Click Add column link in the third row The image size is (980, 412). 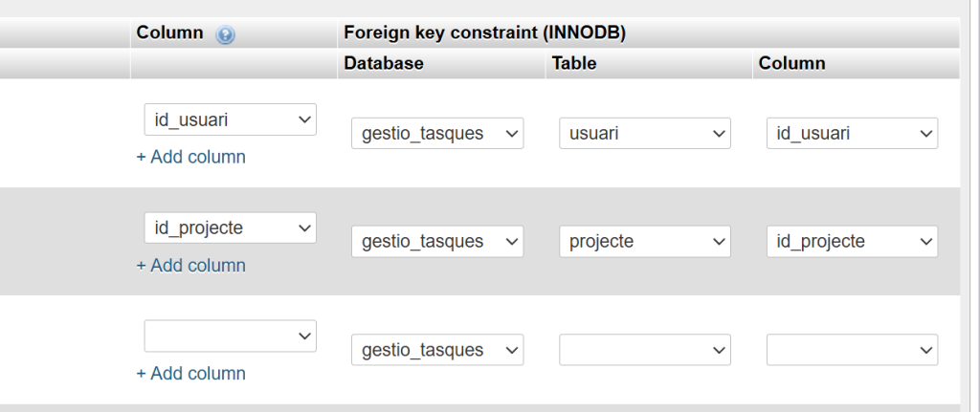[x=191, y=373]
